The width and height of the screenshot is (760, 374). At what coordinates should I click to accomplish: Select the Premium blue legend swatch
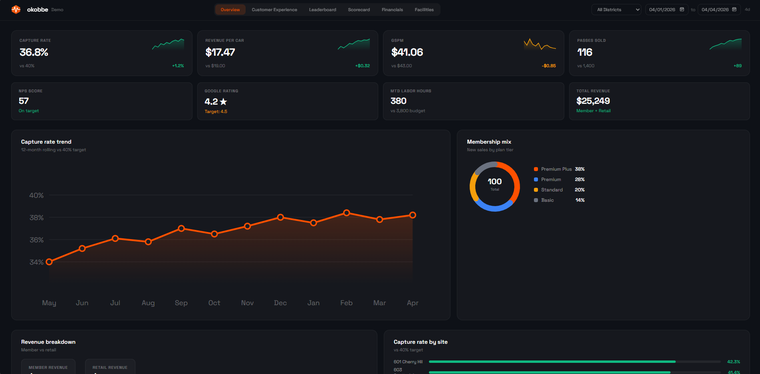[536, 179]
